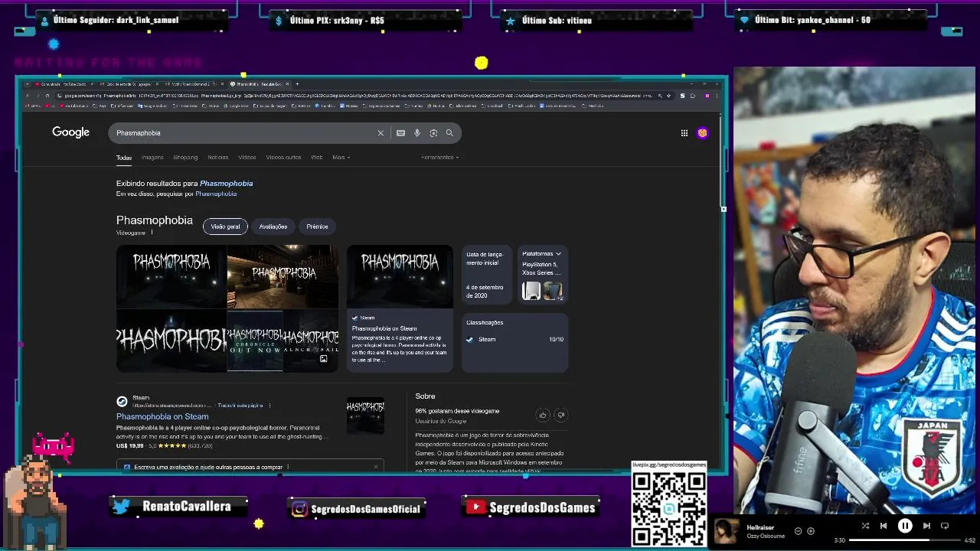
Task: Switch to Web results tab
Action: (317, 158)
